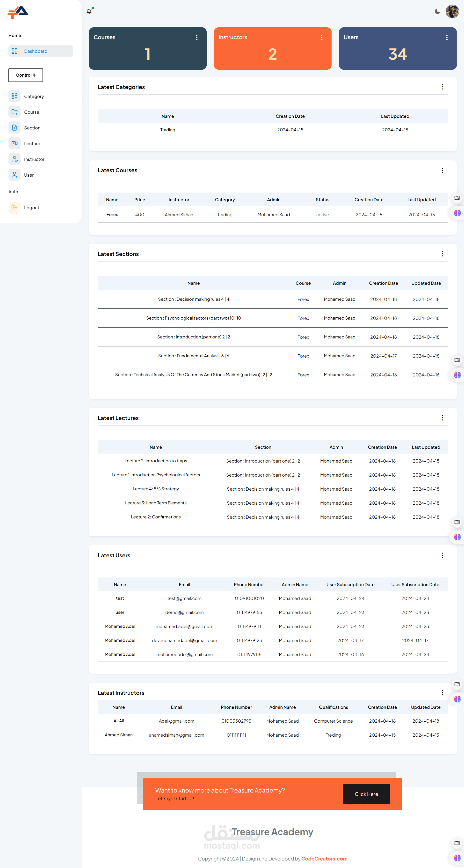Open the user profile avatar
This screenshot has width=464, height=868.
(x=452, y=11)
